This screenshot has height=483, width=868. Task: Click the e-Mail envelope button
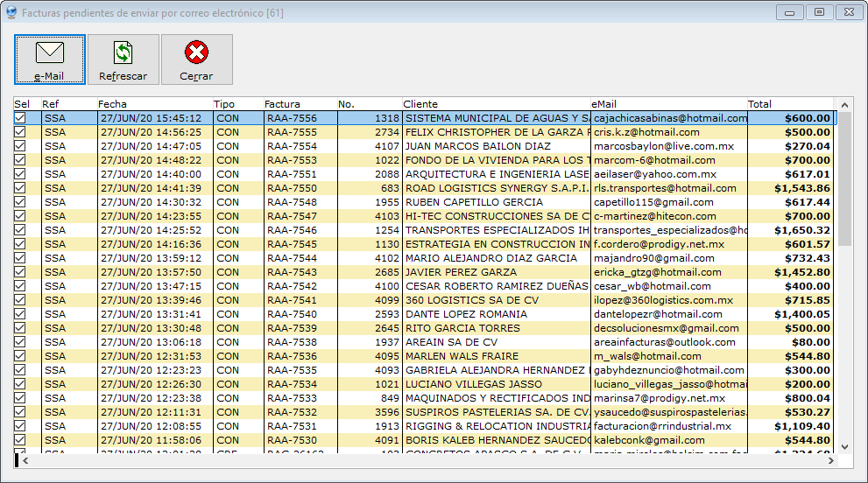tap(50, 59)
